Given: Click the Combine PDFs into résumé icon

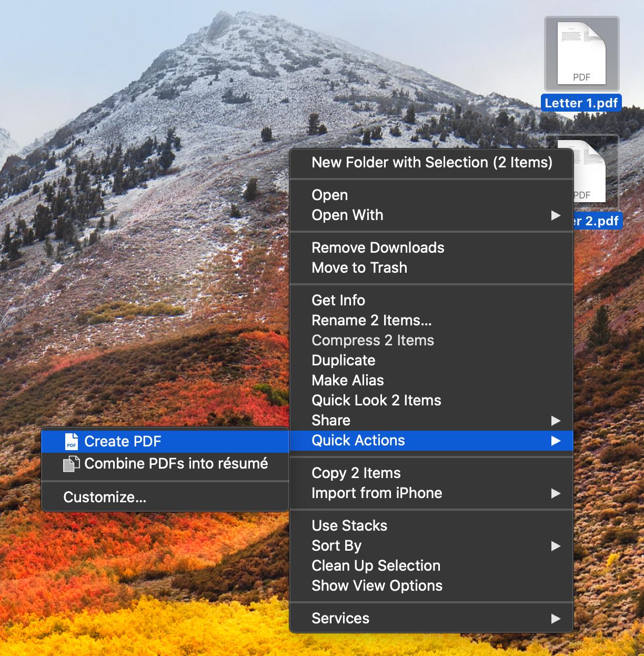Looking at the screenshot, I should point(72,464).
